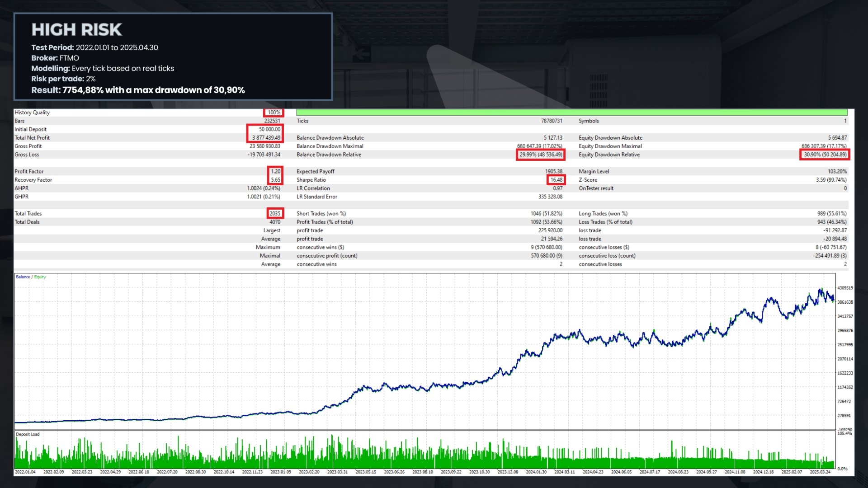Screen dimensions: 868x488
Task: Click the 4309519 value on balance axis
Action: tap(845, 288)
